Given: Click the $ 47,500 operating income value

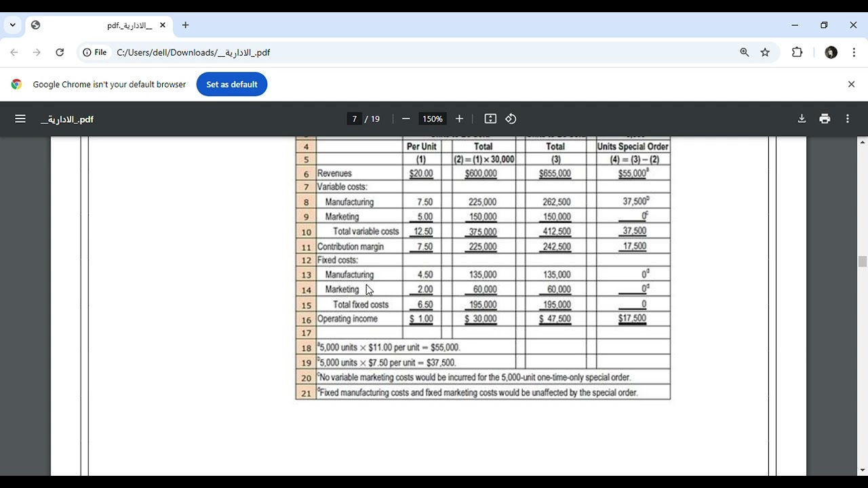Looking at the screenshot, I should [x=555, y=319].
